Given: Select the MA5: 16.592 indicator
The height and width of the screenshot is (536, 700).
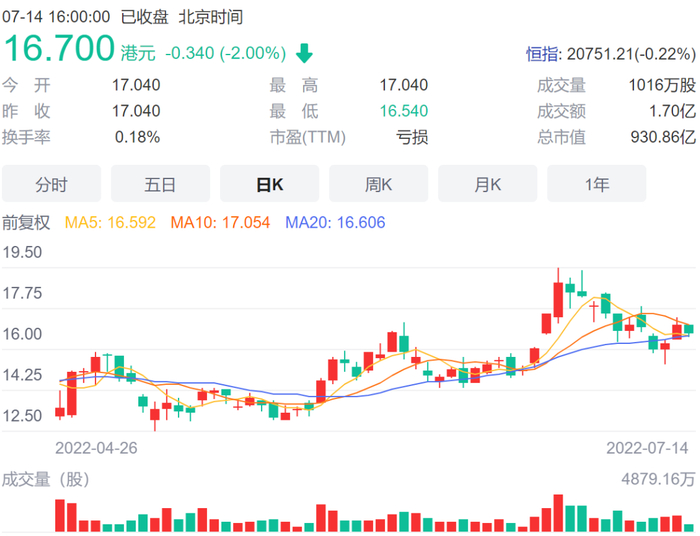Looking at the screenshot, I should 110,222.
